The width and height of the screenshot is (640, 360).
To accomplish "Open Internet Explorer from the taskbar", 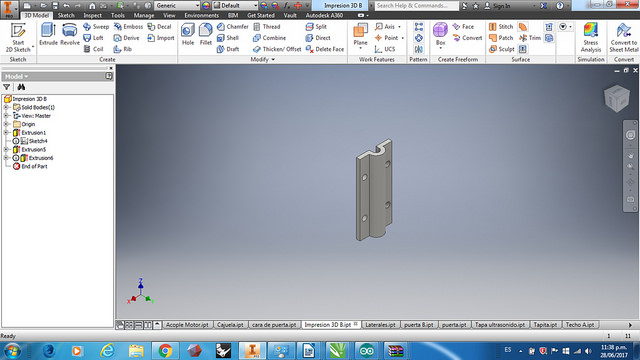I will pyautogui.click(x=107, y=351).
